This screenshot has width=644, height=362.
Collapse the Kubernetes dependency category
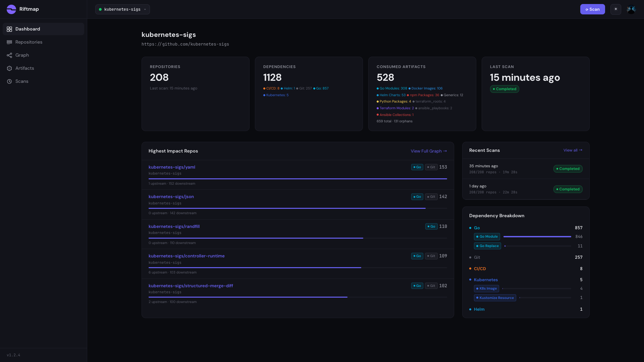coord(526,280)
